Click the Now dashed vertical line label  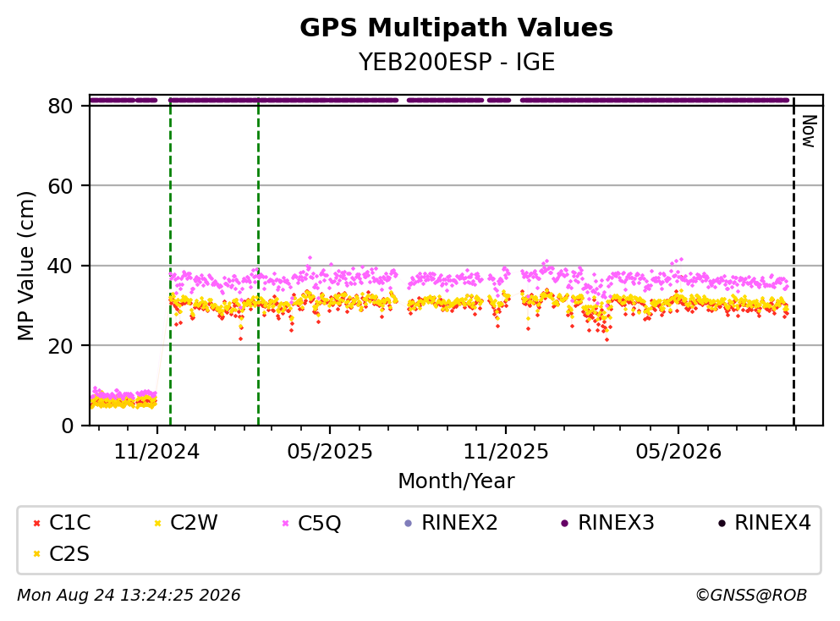[810, 131]
